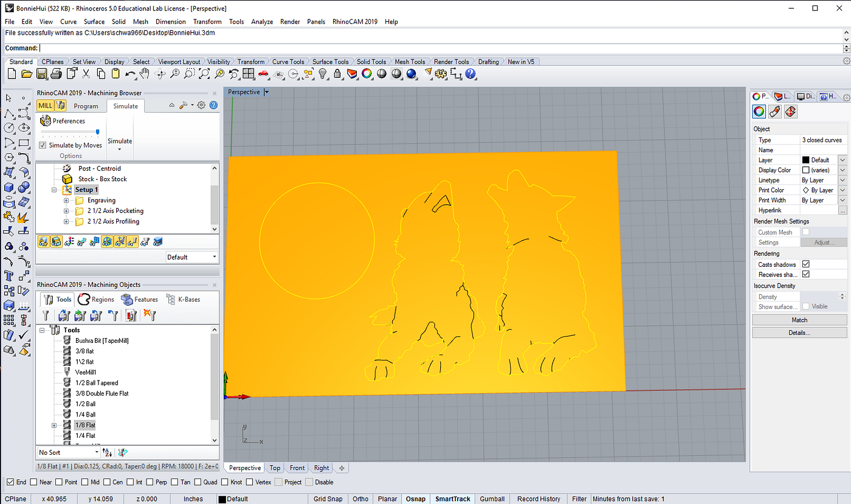
Task: Click the Cut scissors icon
Action: tap(86, 74)
